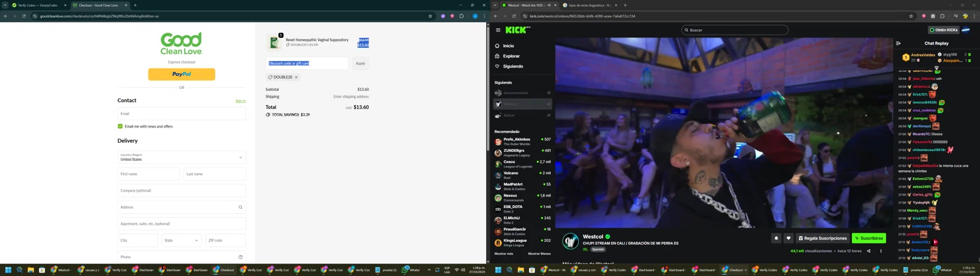This screenshot has height=276, width=980.
Task: Click the Obtén KICKs button
Action: tap(944, 30)
